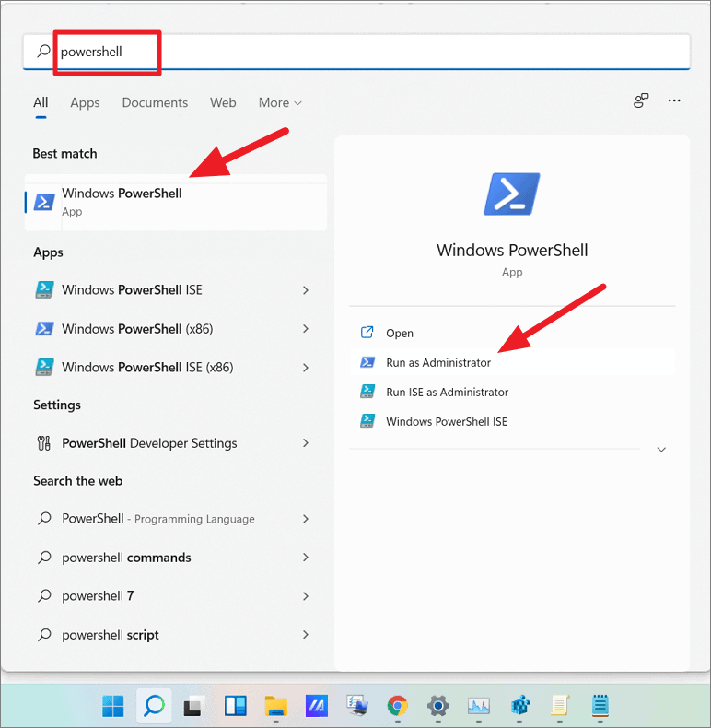
Task: Open the blue cubes app on taskbar
Action: coord(520,706)
